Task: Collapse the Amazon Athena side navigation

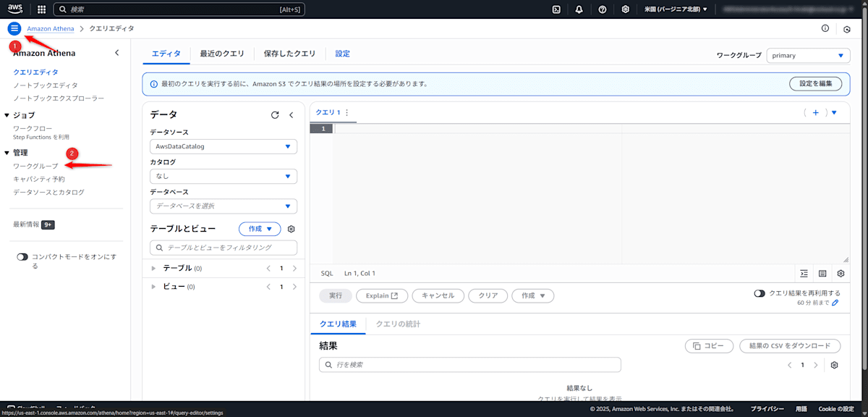Action: click(x=117, y=53)
